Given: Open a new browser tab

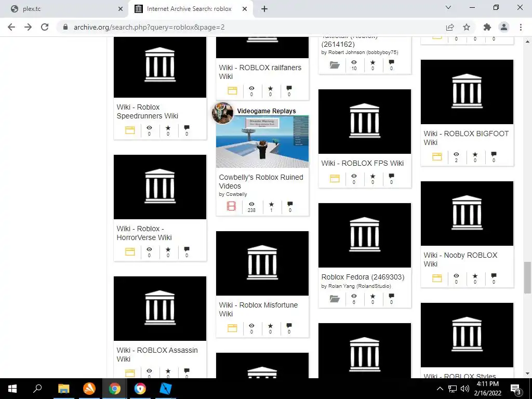Looking at the screenshot, I should coord(264,9).
